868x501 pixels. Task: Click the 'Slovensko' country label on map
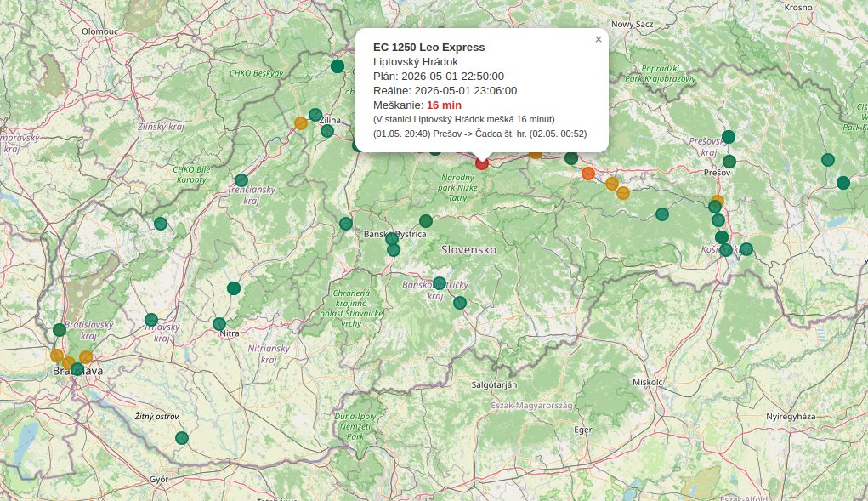click(469, 250)
